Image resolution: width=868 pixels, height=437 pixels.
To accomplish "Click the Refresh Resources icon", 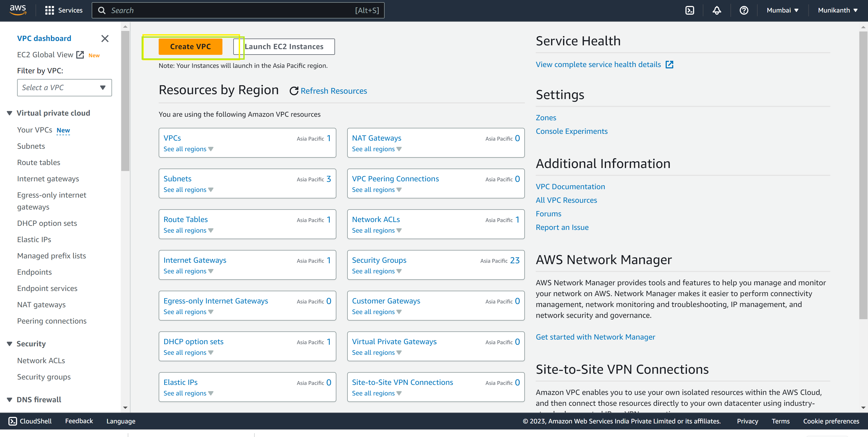I will [294, 91].
